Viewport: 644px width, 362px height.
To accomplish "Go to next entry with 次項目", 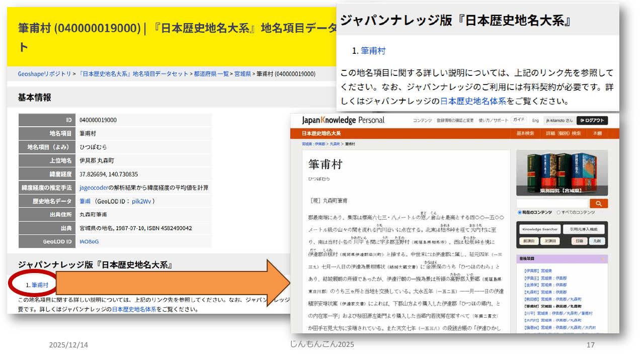I will (549, 241).
